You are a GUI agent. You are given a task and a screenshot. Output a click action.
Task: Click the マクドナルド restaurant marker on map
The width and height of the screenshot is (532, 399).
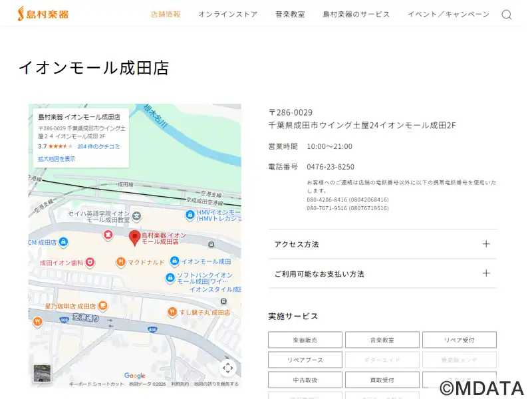click(x=120, y=262)
